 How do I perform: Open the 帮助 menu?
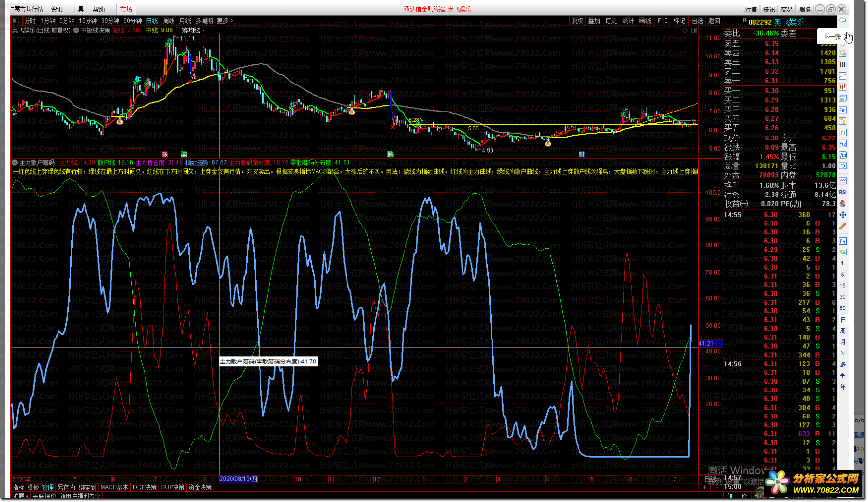99,9
